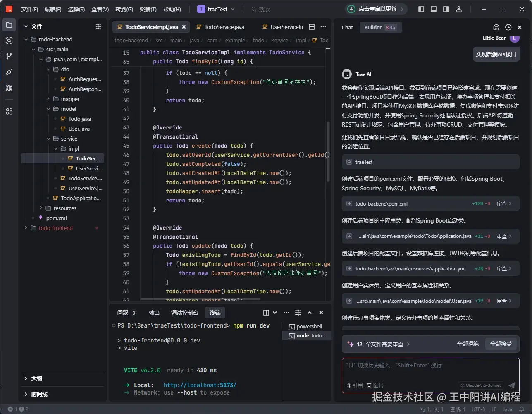The image size is (532, 414).
Task: Click the editor vertical scrollbar
Action: [x=329, y=151]
